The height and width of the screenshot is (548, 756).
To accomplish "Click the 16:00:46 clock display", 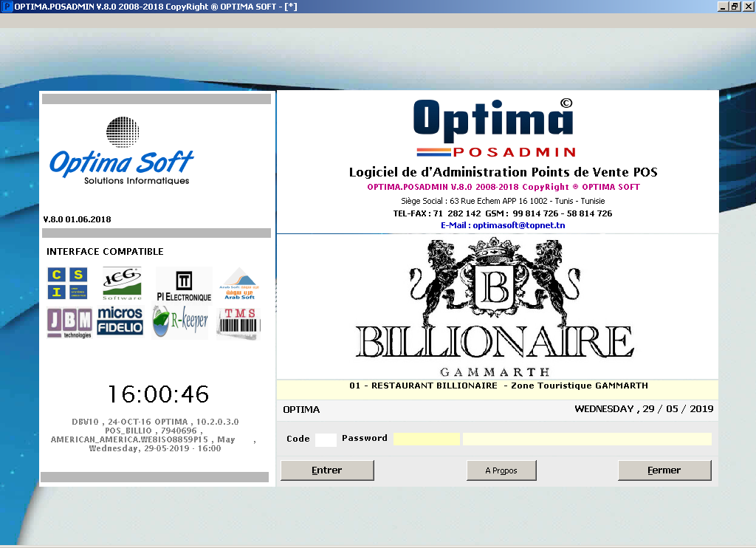I will [x=158, y=394].
